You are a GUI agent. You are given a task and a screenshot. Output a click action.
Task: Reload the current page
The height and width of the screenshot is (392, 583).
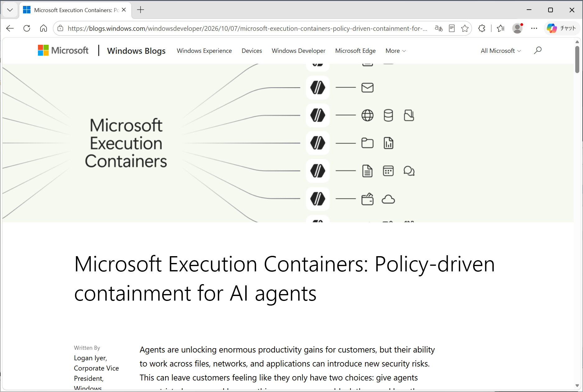(x=27, y=28)
